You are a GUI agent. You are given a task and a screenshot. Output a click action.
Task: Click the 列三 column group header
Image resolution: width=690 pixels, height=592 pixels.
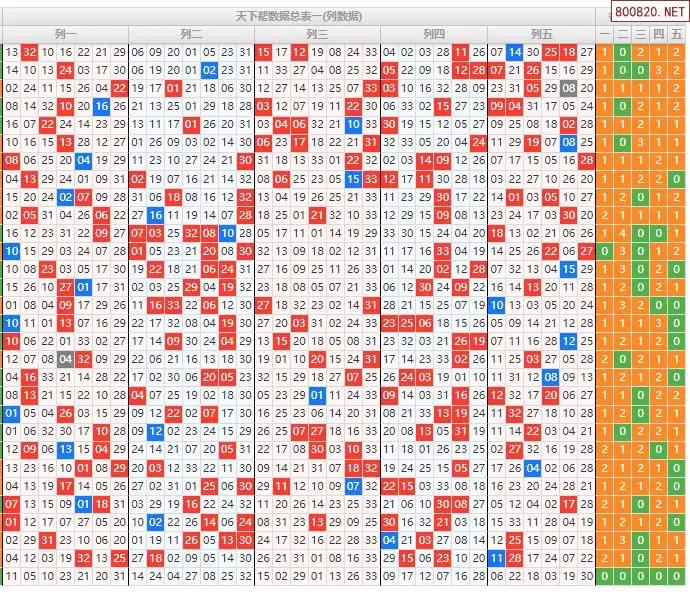coord(317,34)
